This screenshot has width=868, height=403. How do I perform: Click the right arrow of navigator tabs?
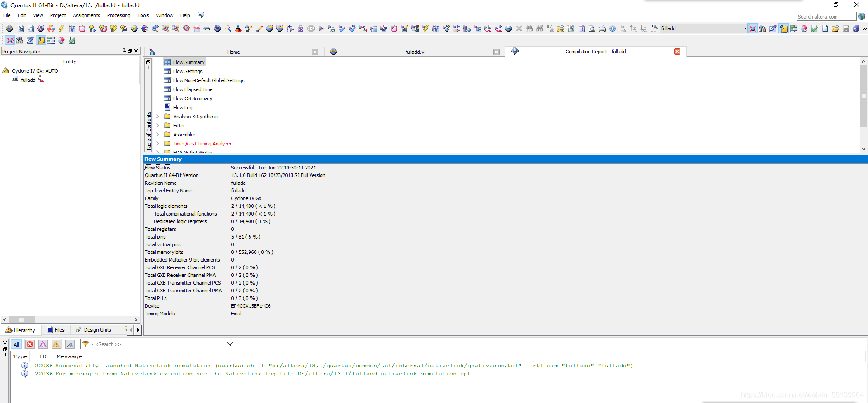pos(138,330)
